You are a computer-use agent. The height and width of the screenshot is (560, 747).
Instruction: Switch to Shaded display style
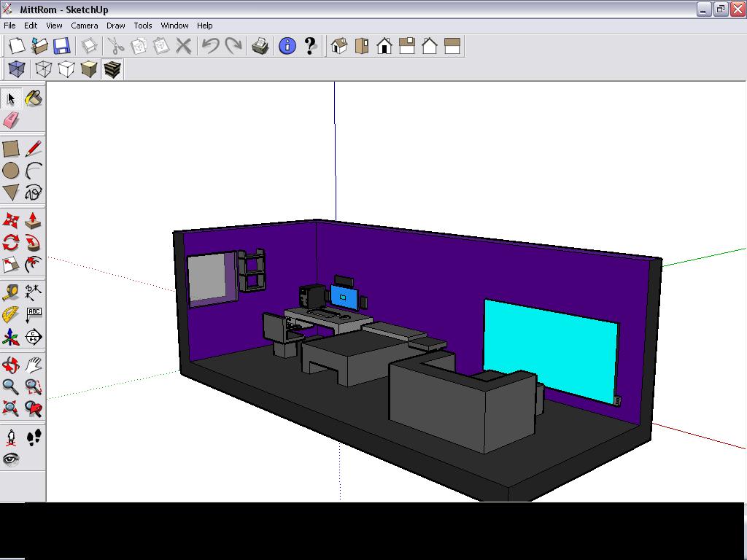pyautogui.click(x=89, y=69)
